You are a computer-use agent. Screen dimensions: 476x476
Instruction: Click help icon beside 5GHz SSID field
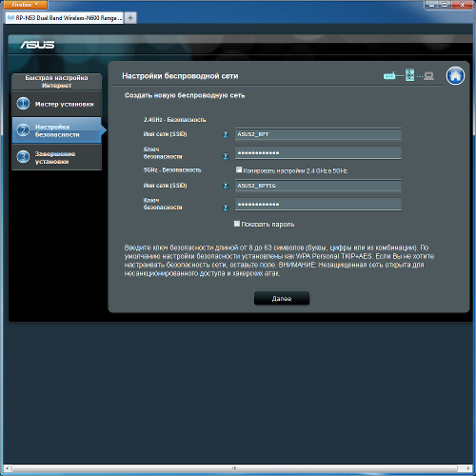(x=226, y=186)
